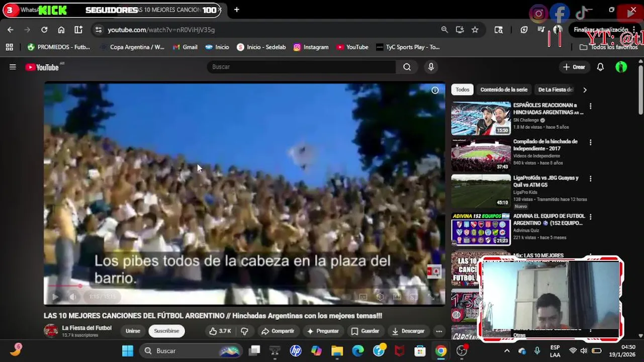Click the YouTube search magnifier button
644x362 pixels.
(x=407, y=67)
